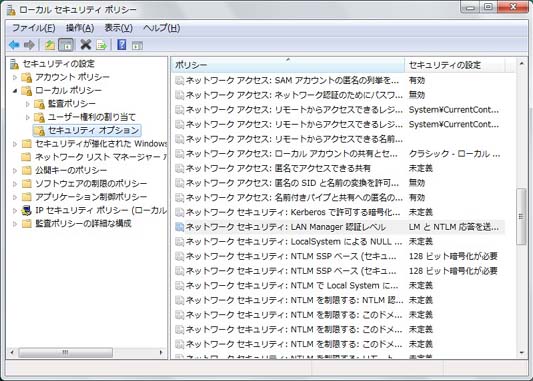Image resolution: width=533 pixels, height=381 pixels.
Task: Click the IP セキュリティ ポリシー computer icon
Action: tap(27, 210)
